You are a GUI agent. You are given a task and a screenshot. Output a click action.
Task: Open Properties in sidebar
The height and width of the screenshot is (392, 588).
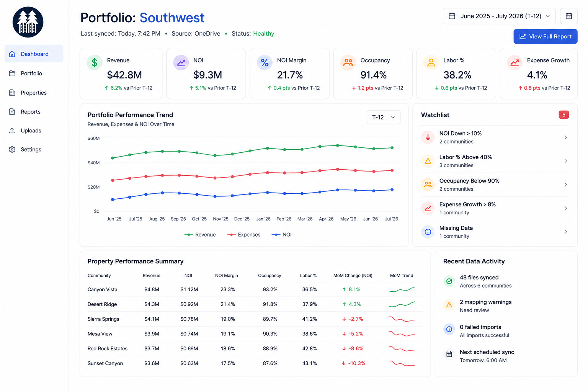click(x=34, y=93)
